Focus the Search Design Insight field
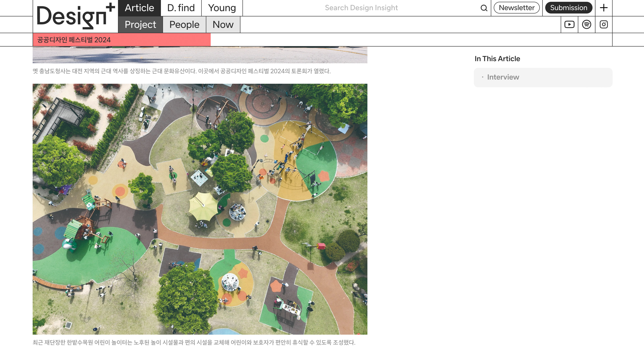 point(361,8)
